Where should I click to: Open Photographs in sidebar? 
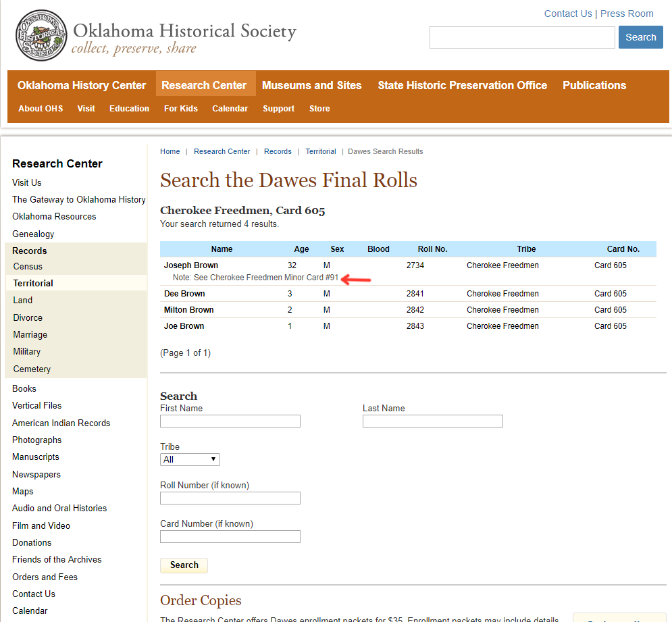pyautogui.click(x=37, y=440)
